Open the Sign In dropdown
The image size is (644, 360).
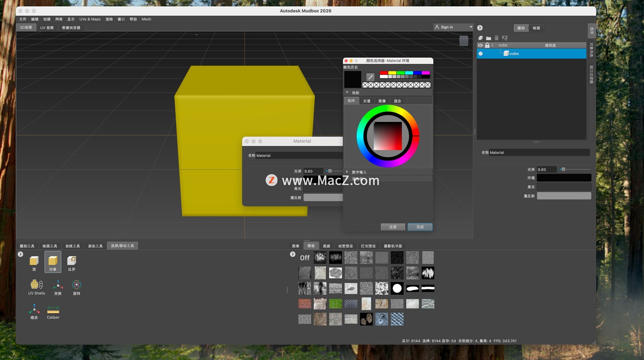(x=453, y=27)
